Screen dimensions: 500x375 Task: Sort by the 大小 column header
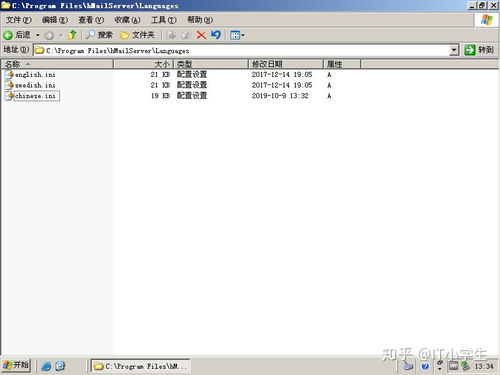[143, 64]
